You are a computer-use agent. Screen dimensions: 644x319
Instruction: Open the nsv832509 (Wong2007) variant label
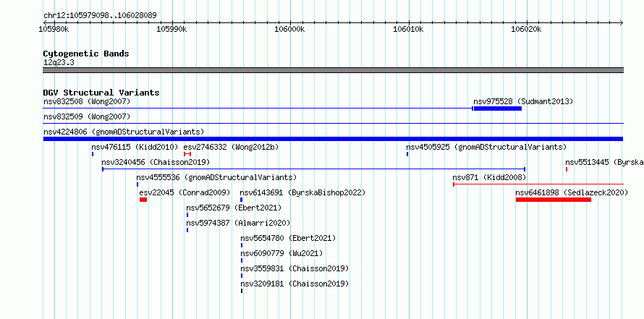(87, 116)
